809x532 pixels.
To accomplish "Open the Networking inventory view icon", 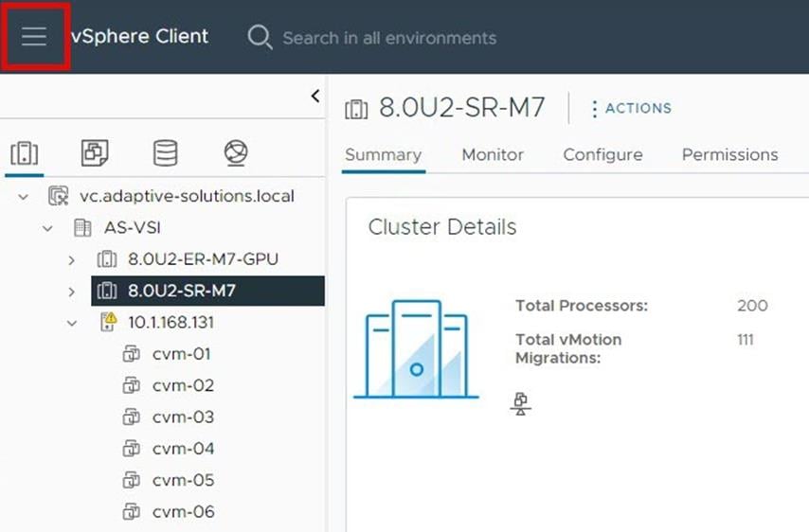I will click(236, 152).
